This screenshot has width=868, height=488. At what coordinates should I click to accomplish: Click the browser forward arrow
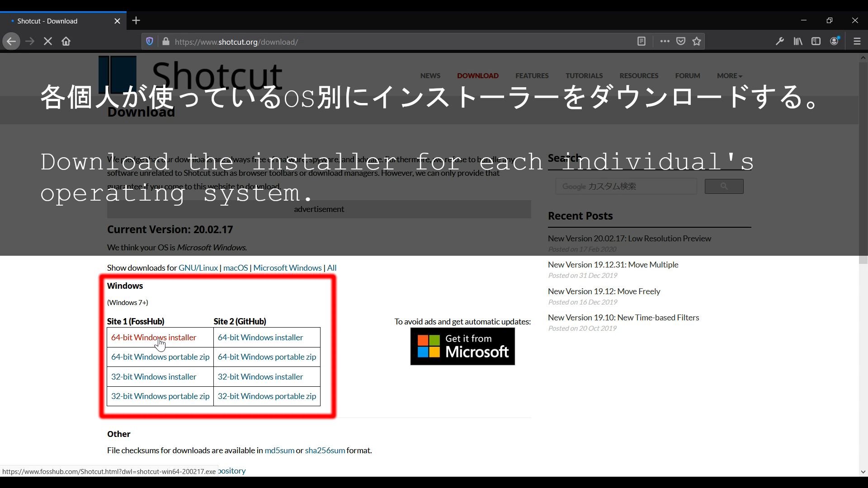pos(30,42)
